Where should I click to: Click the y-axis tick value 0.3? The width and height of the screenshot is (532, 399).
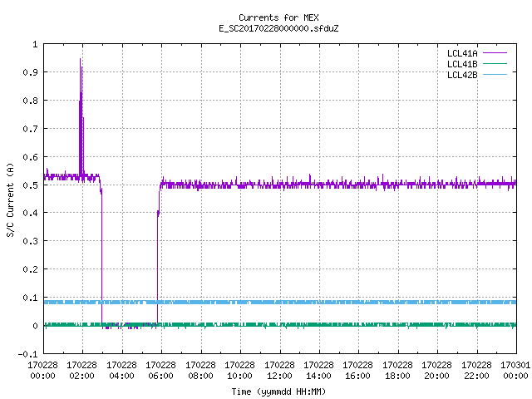click(30, 241)
